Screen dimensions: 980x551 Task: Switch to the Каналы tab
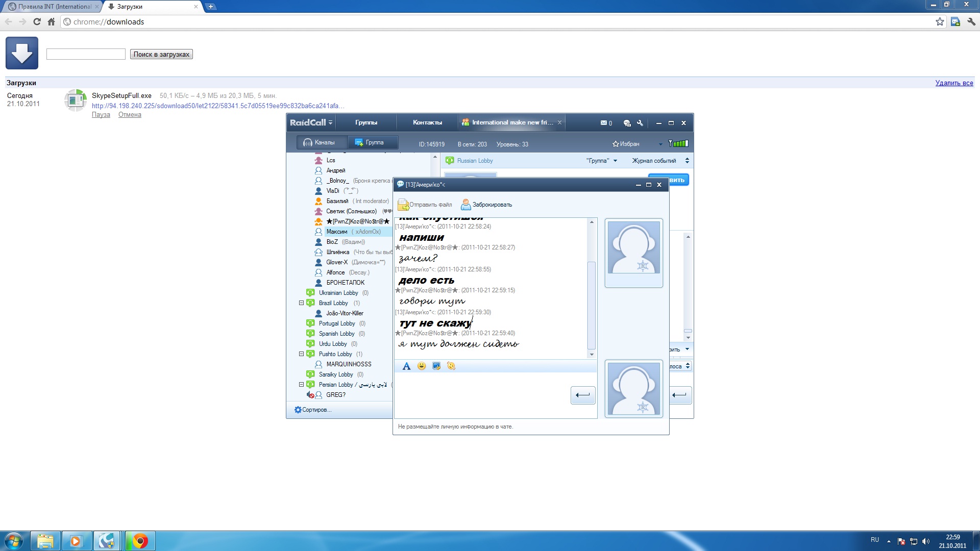320,143
